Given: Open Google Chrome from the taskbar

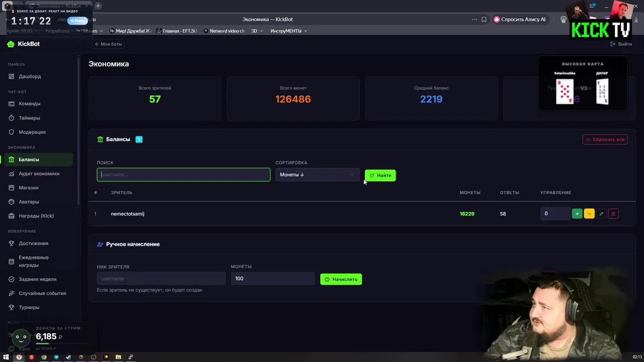Looking at the screenshot, I should 44,357.
